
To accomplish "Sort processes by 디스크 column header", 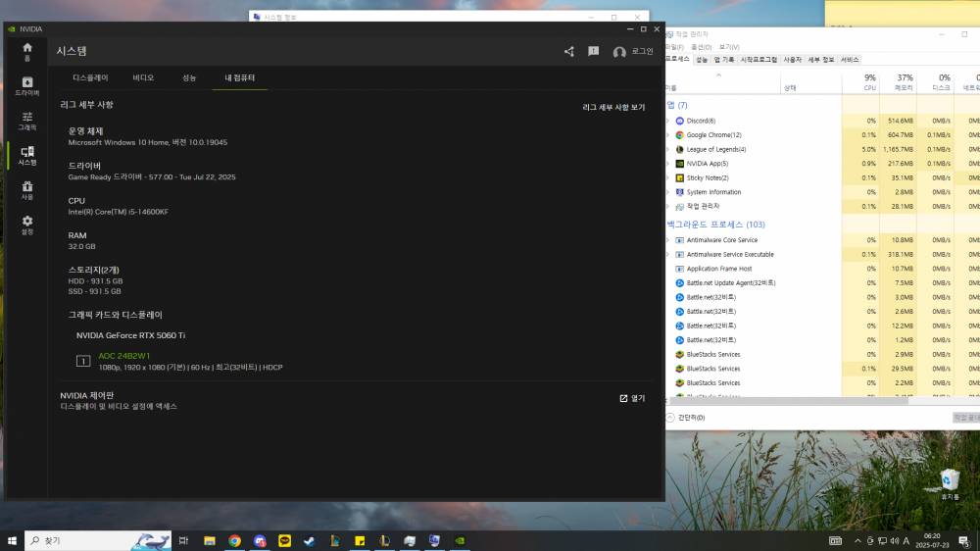I will [x=935, y=82].
